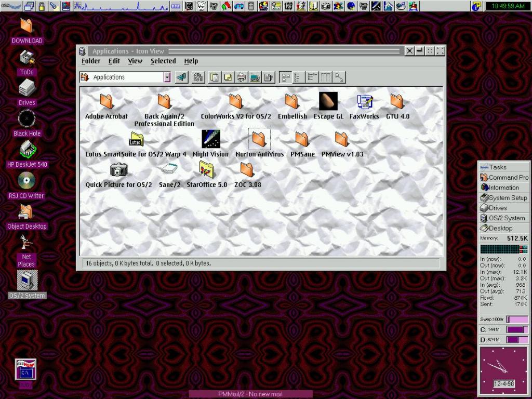Click the green back arrow toolbar button

pyautogui.click(x=182, y=77)
